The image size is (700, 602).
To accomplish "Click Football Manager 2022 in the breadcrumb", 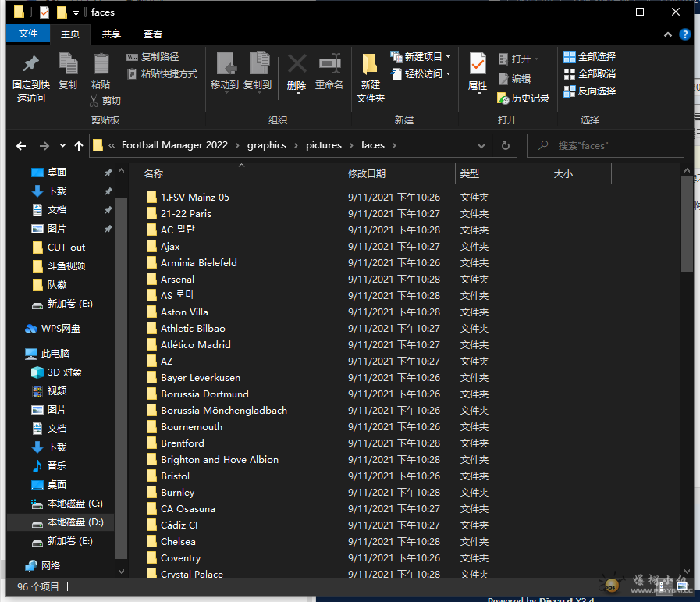I will tap(175, 145).
